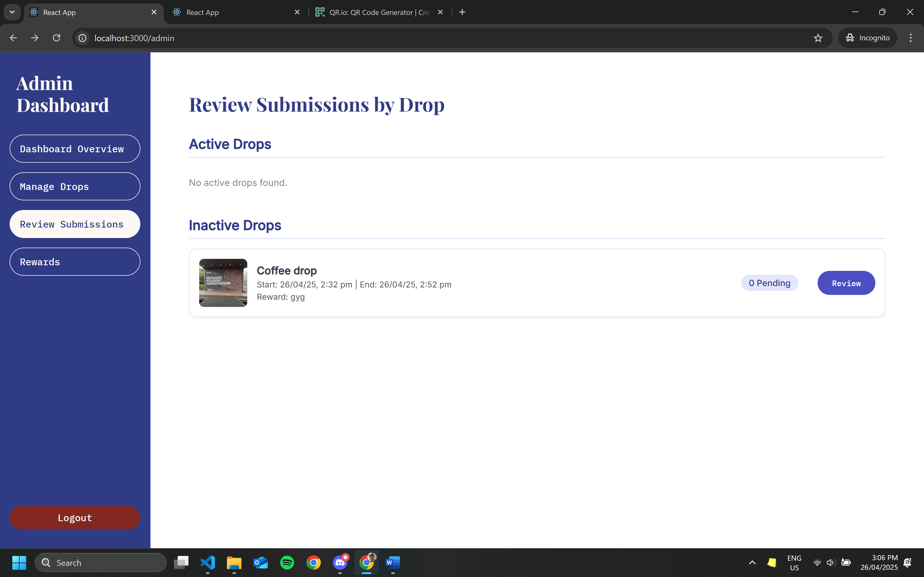Click the Coffee drop thumbnail image

[223, 283]
